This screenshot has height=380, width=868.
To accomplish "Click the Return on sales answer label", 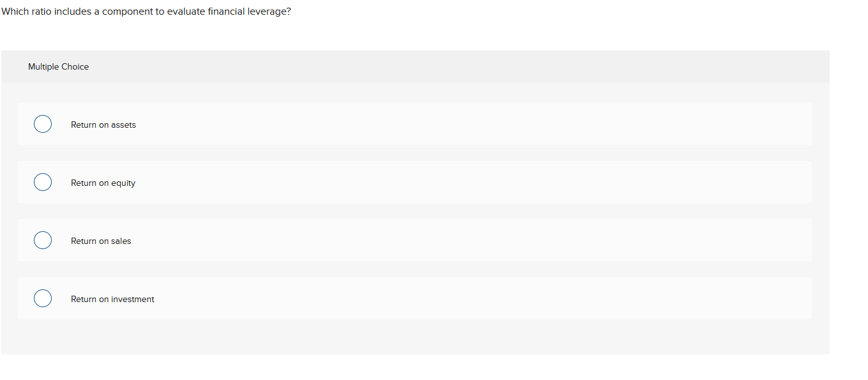I will [101, 241].
